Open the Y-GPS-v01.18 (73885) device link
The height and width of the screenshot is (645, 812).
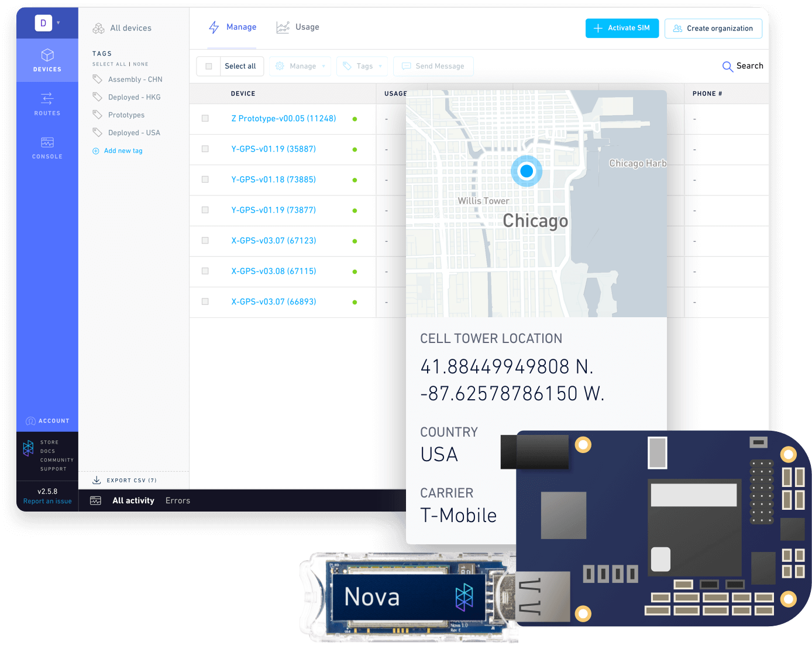click(x=274, y=180)
